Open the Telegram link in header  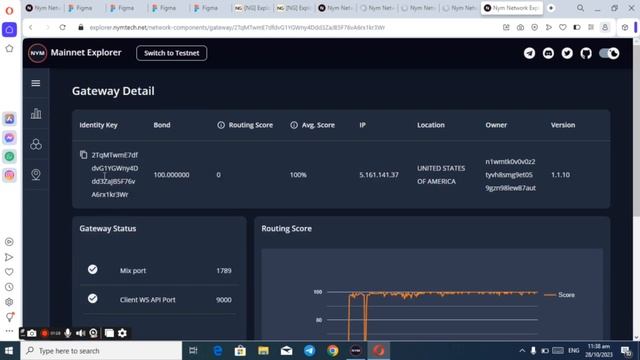coord(529,53)
